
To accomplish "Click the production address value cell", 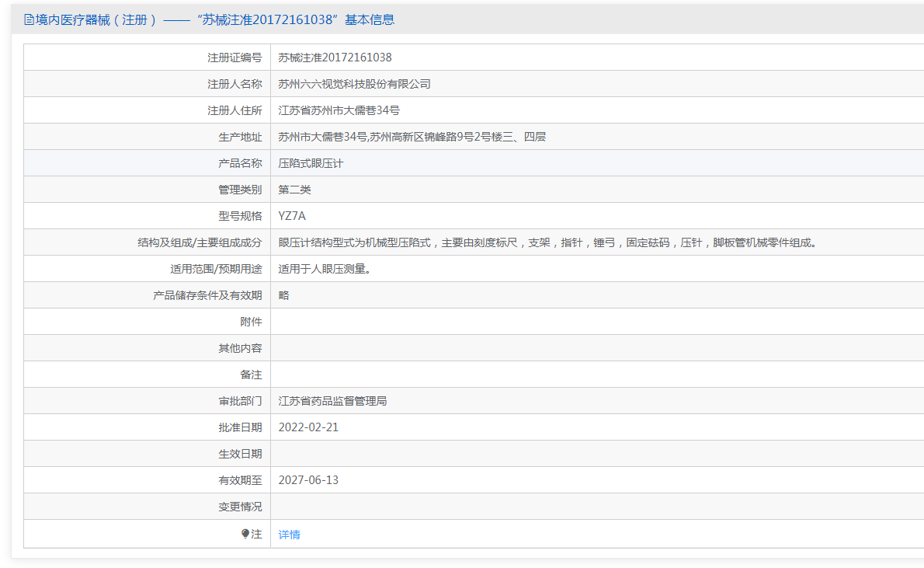I will coord(412,137).
